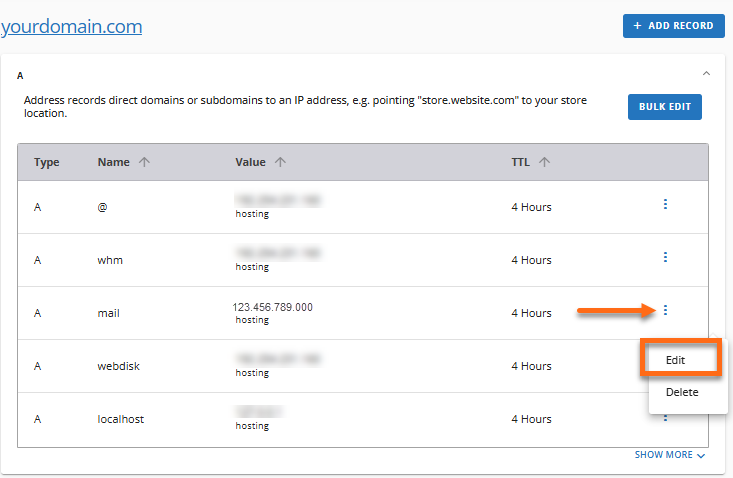Sort records using the TTL column arrow
The width and height of the screenshot is (733, 478).
click(545, 162)
